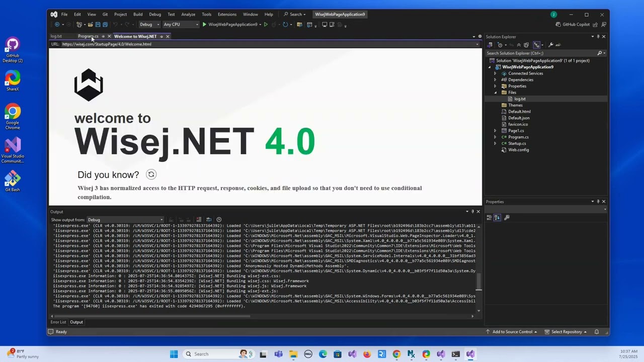The height and width of the screenshot is (362, 644).
Task: Click Select Repository in status bar
Action: 567,332
